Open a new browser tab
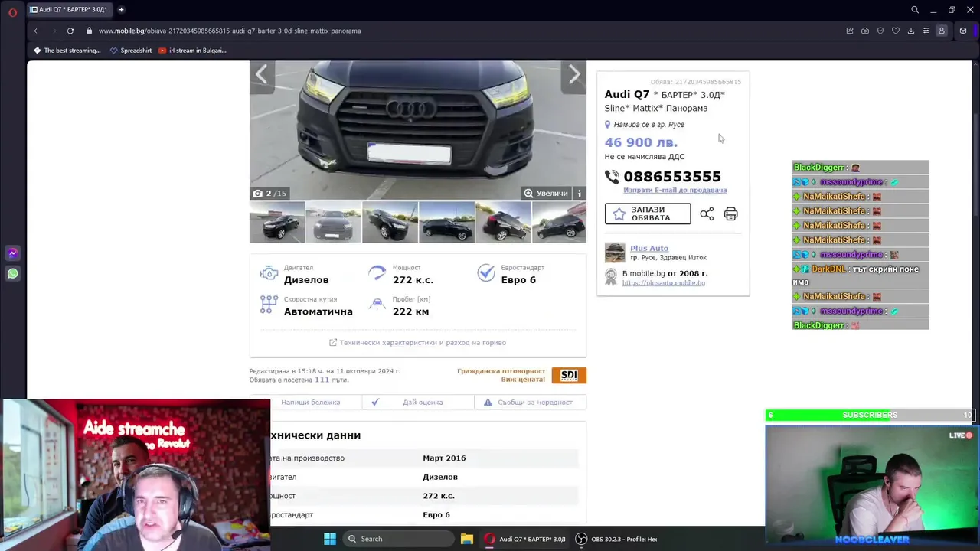The width and height of the screenshot is (980, 551). click(x=121, y=10)
